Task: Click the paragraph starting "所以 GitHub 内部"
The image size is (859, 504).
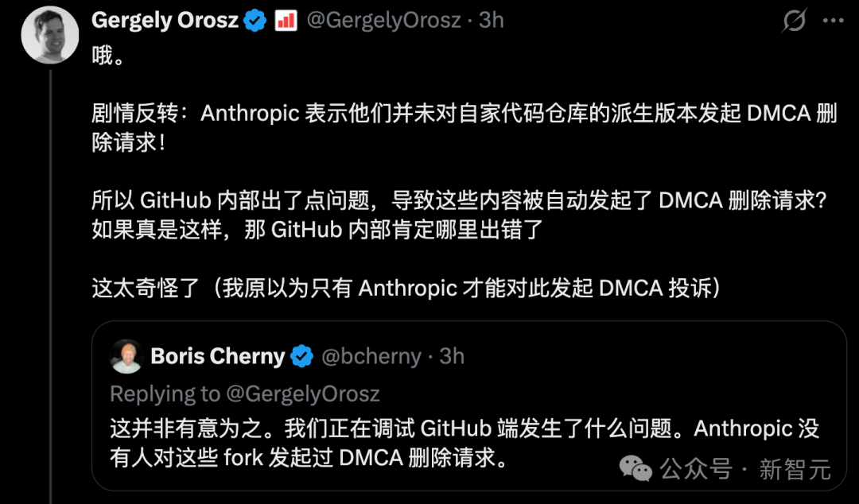Action: [x=460, y=215]
